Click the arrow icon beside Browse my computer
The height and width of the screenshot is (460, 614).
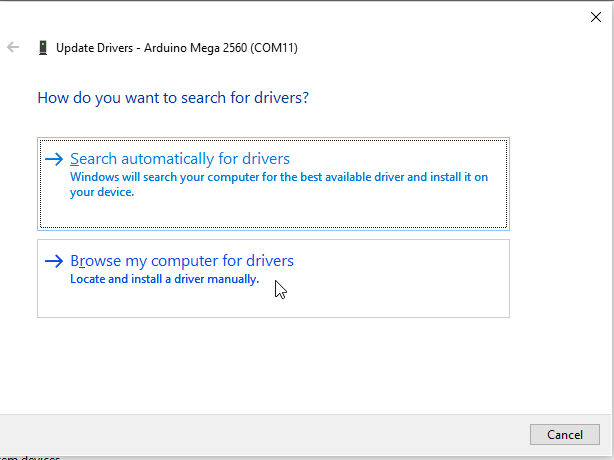pos(54,261)
